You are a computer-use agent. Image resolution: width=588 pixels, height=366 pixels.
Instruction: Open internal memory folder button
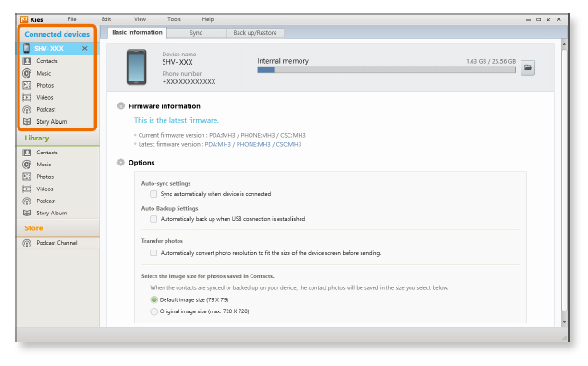point(528,67)
